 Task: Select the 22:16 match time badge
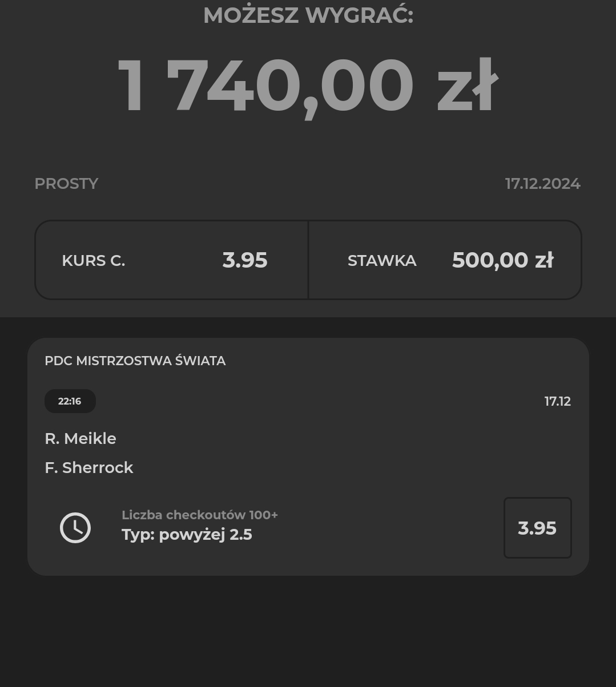click(x=70, y=401)
